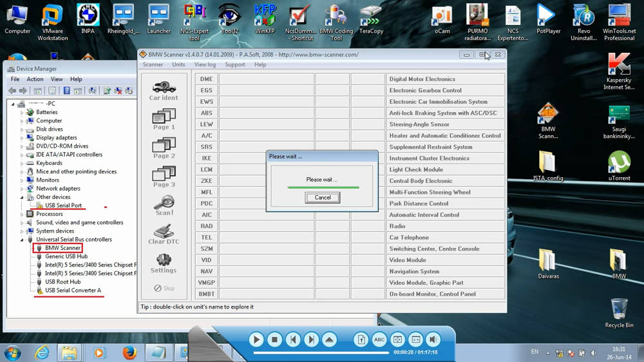This screenshot has width=644, height=362.
Task: Mute audio with the player speaker button
Action: [433, 339]
